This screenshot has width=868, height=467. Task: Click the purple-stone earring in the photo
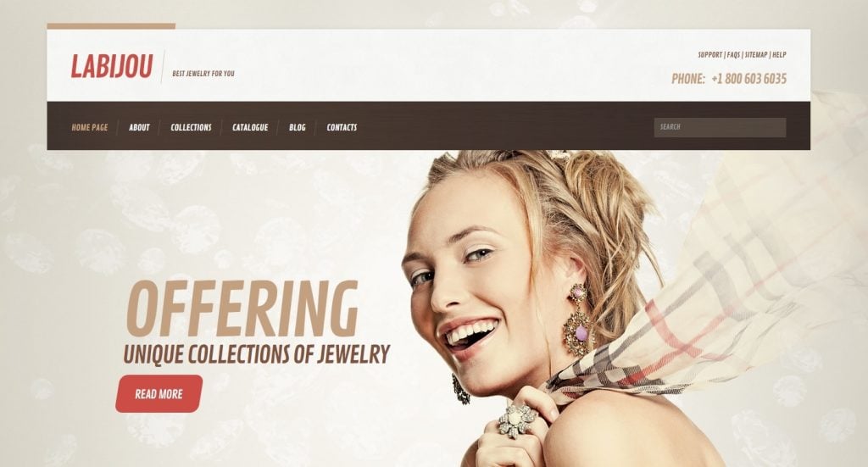click(578, 320)
